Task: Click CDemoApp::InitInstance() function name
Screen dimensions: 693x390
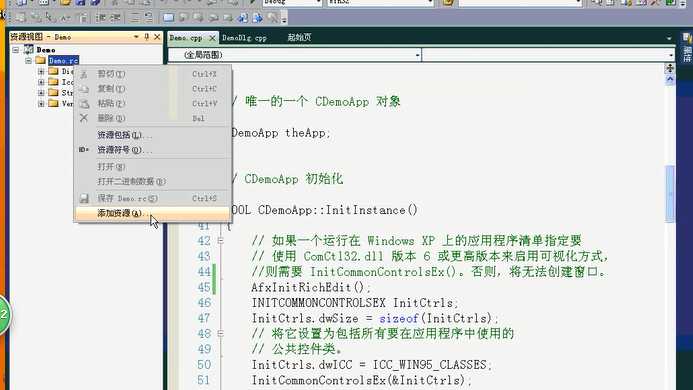Action: pos(338,210)
